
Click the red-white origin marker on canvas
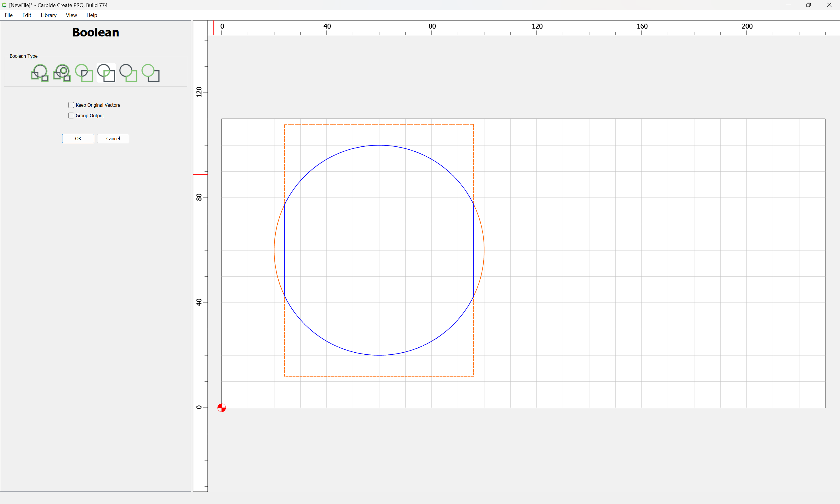(x=221, y=407)
